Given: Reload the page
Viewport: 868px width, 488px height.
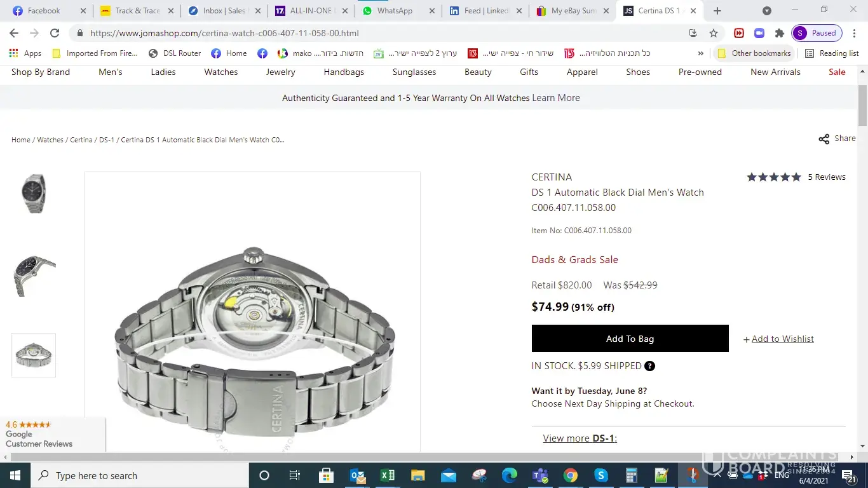Looking at the screenshot, I should coord(55,33).
